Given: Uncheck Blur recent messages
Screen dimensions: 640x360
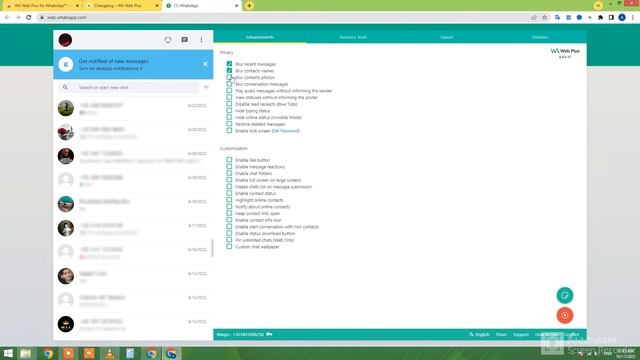Looking at the screenshot, I should point(229,64).
